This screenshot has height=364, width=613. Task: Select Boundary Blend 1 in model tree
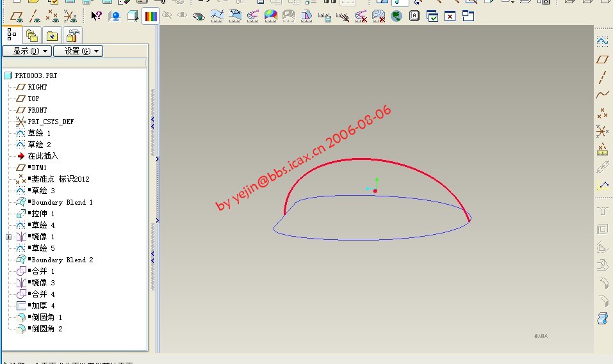pos(62,202)
